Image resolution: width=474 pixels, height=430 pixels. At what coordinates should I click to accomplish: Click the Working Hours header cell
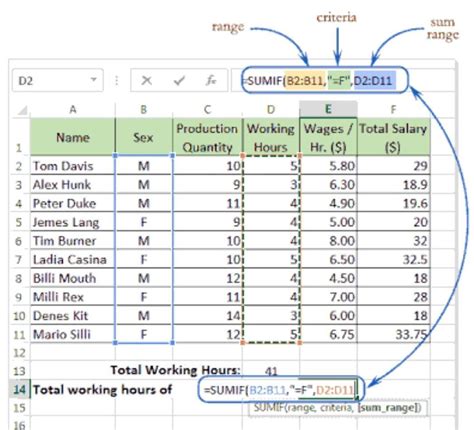pyautogui.click(x=271, y=137)
